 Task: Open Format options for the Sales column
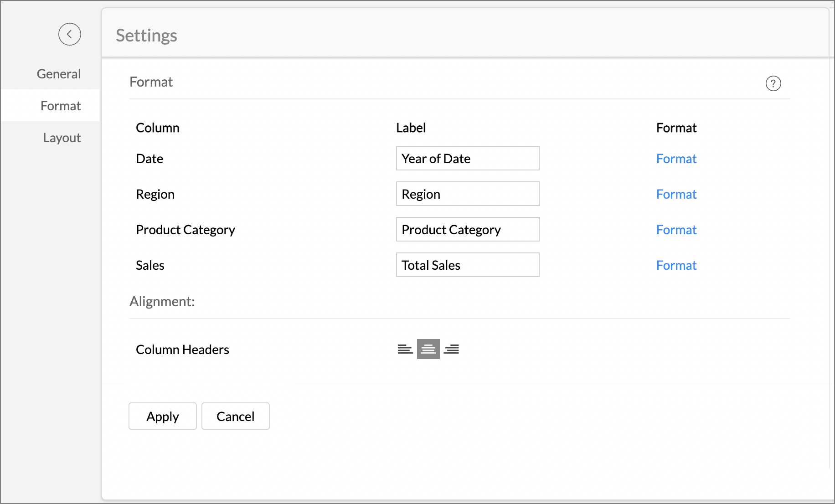coord(676,265)
